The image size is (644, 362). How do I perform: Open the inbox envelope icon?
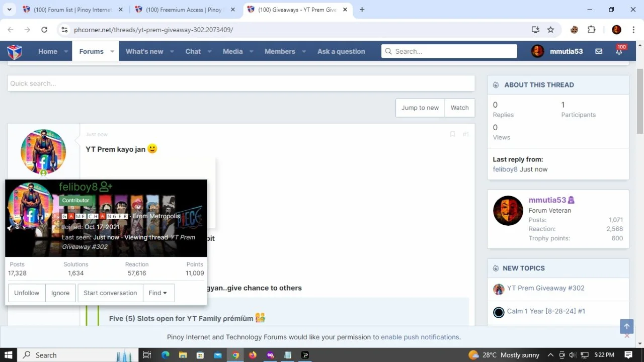[x=599, y=51]
